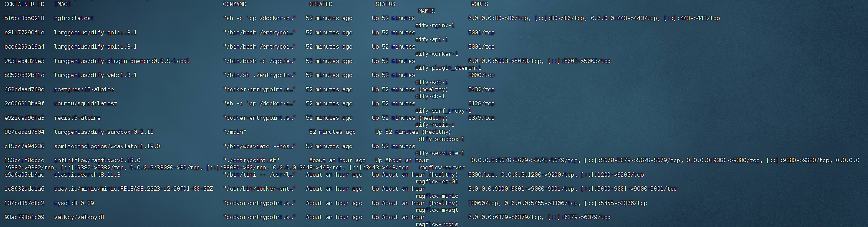Viewport: 868px width, 227px height.
Task: Select container ID 153bc1f8cdcc
Action: click(x=24, y=160)
